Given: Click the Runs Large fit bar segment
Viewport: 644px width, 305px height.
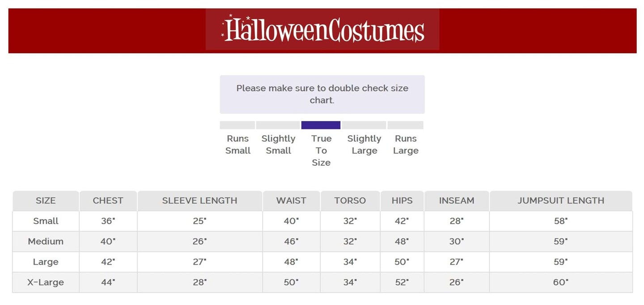Looking at the screenshot, I should click(405, 125).
